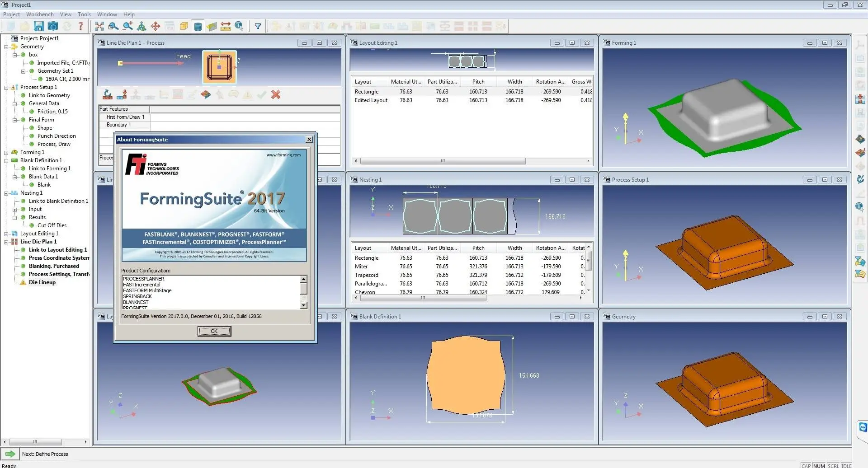Select the Zoom in/out magnifier icon

(x=128, y=26)
